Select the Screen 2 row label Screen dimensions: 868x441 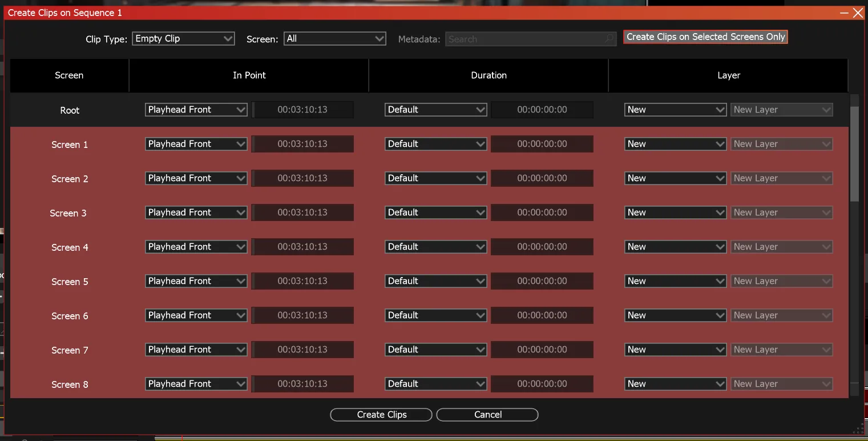70,179
